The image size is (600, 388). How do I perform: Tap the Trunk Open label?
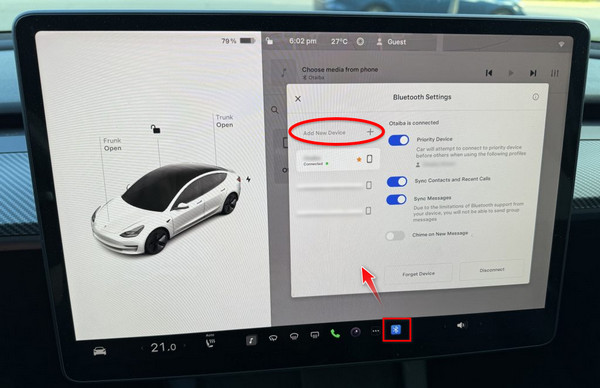[x=224, y=121]
